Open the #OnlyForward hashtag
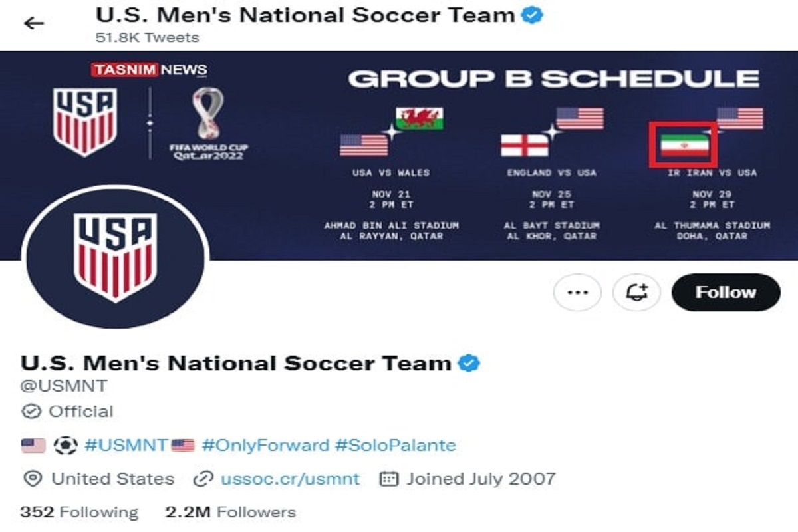 coord(265,445)
